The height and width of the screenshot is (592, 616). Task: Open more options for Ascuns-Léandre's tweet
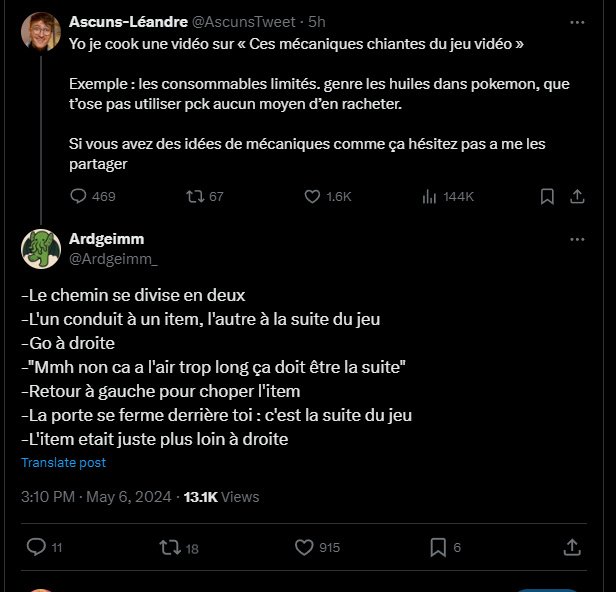pyautogui.click(x=577, y=22)
